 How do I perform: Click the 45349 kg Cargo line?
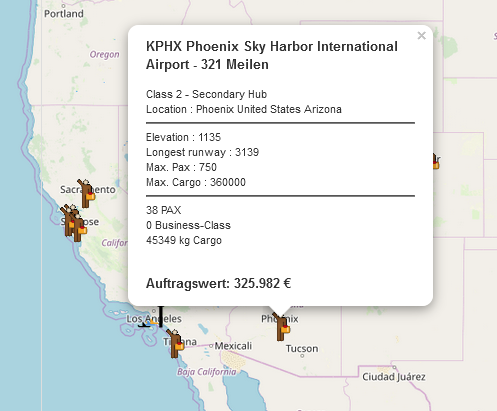[184, 240]
